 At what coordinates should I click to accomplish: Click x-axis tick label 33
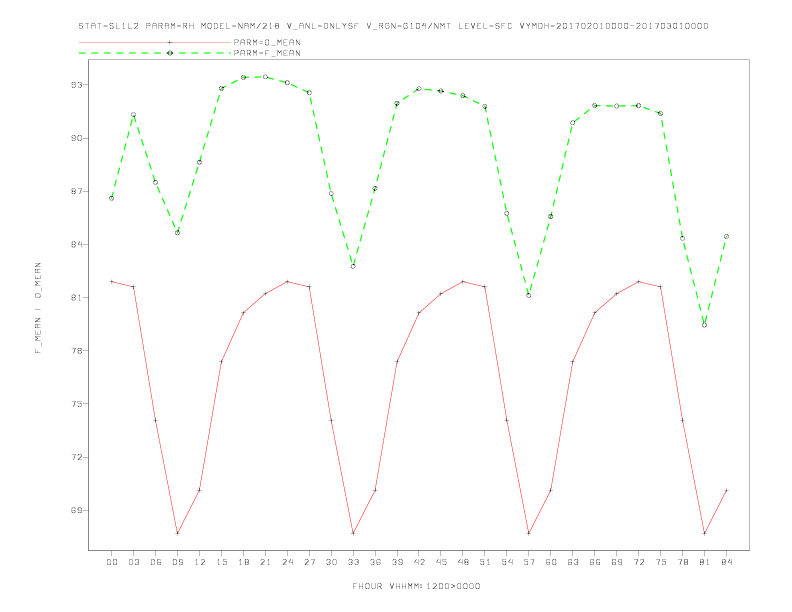click(x=353, y=562)
